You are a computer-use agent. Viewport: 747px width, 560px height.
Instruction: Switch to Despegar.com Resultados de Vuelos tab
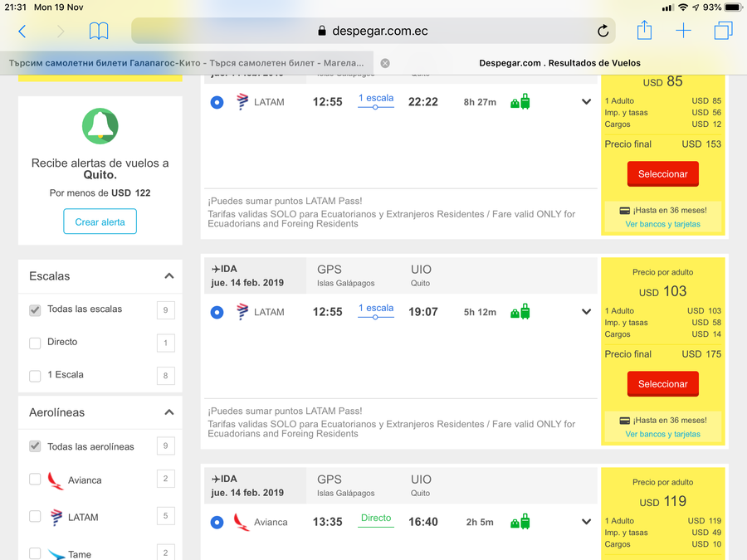point(559,63)
